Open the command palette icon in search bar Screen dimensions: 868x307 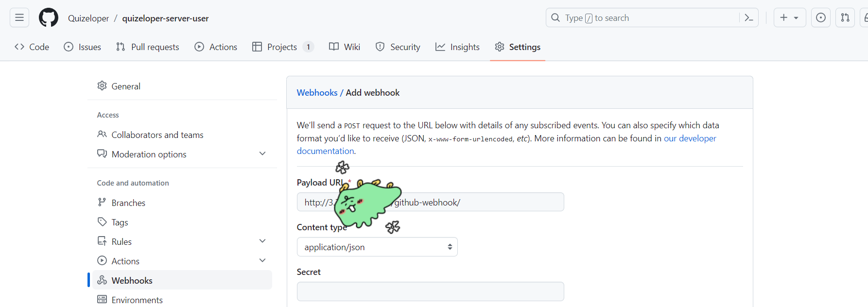pos(748,18)
